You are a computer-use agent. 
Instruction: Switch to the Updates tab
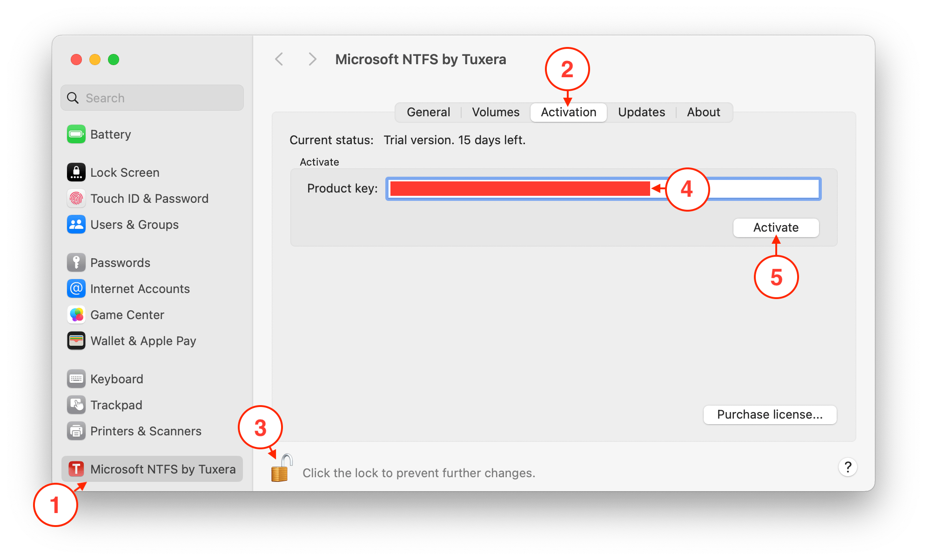coord(641,112)
